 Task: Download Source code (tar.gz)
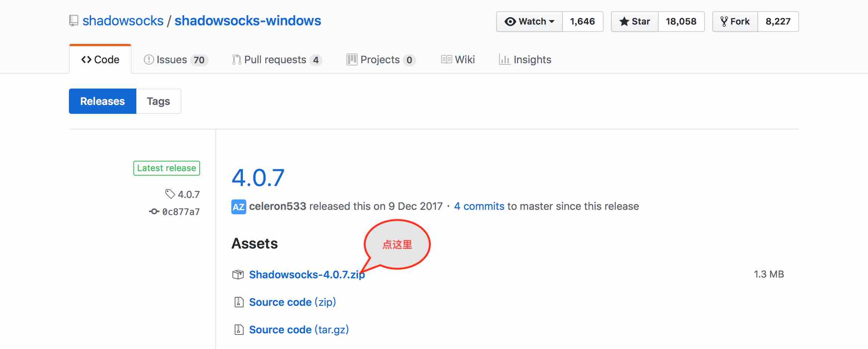click(x=299, y=330)
